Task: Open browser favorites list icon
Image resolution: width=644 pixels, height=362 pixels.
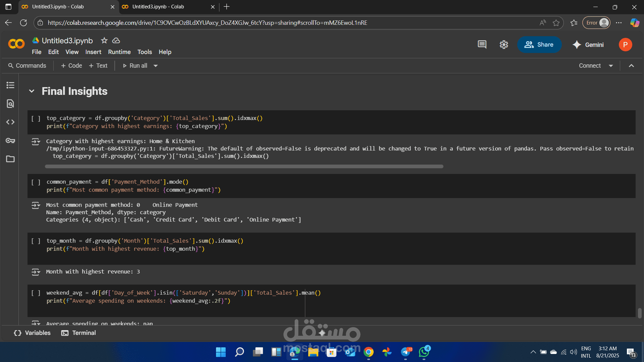Action: 574,23
